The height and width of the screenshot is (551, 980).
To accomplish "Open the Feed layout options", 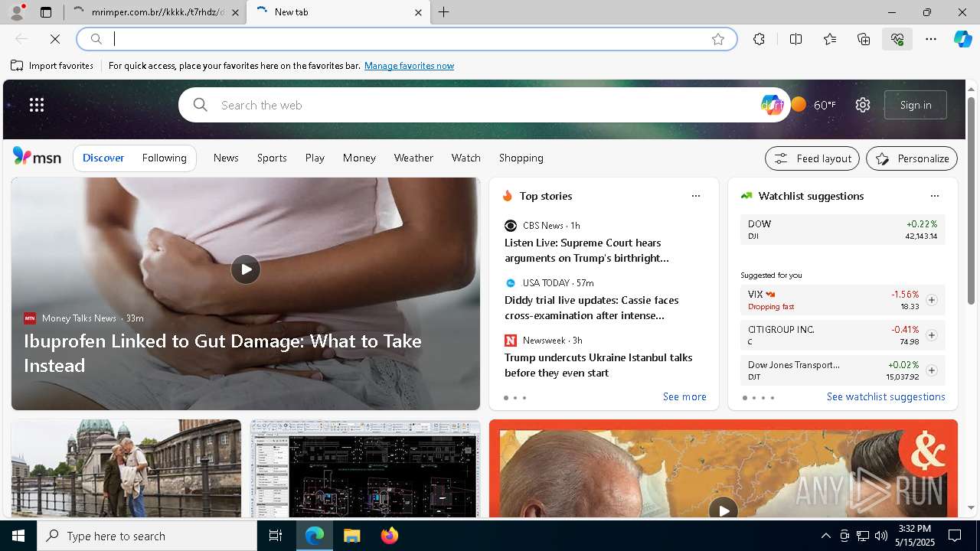I will click(x=812, y=158).
